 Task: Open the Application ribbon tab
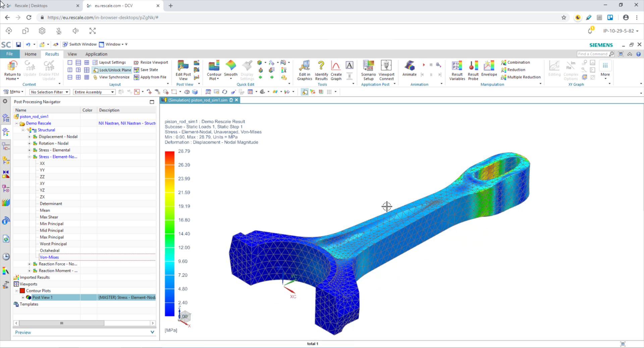pyautogui.click(x=96, y=54)
